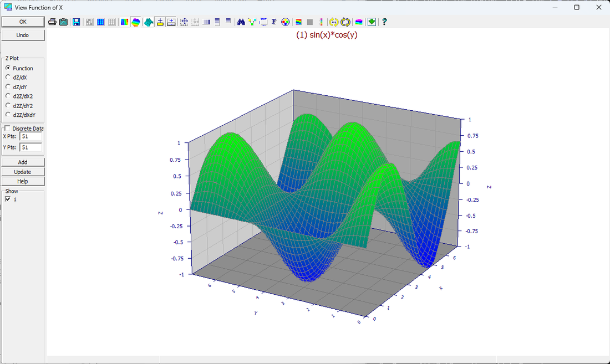Image resolution: width=610 pixels, height=364 pixels.
Task: Click the yellow circular arrows without dots
Action: tap(345, 22)
